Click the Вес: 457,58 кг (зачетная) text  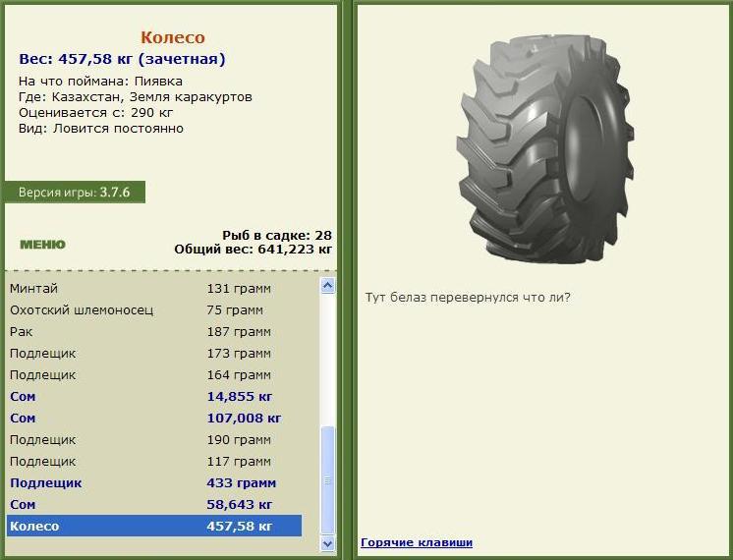coord(122,59)
